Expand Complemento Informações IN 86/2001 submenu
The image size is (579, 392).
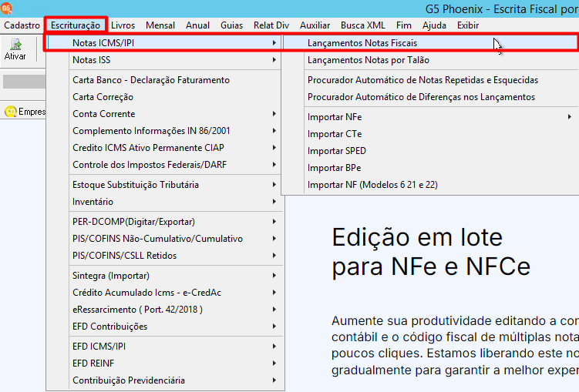164,131
